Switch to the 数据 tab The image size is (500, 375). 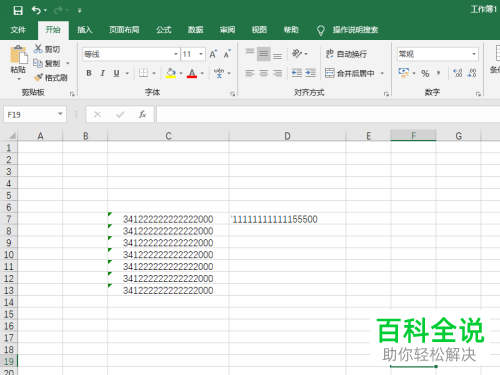pyautogui.click(x=195, y=30)
